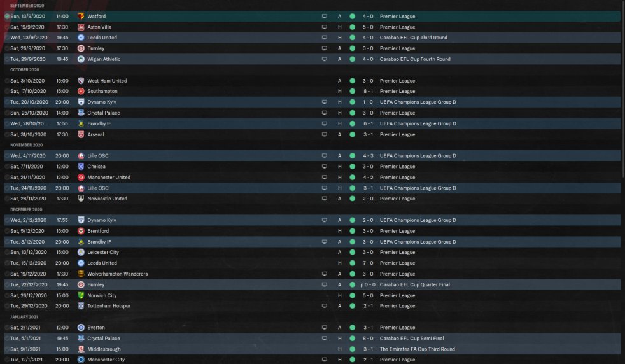625x364 pixels.
Task: Open the Southampton 8 - 1 scoreline
Action: [x=367, y=92]
